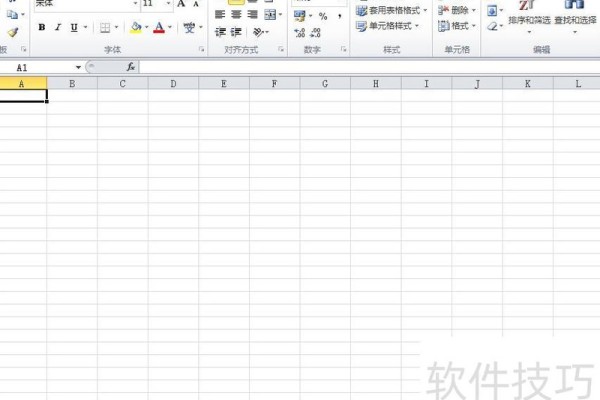
Task: Click the fx Insert Function icon
Action: (131, 67)
